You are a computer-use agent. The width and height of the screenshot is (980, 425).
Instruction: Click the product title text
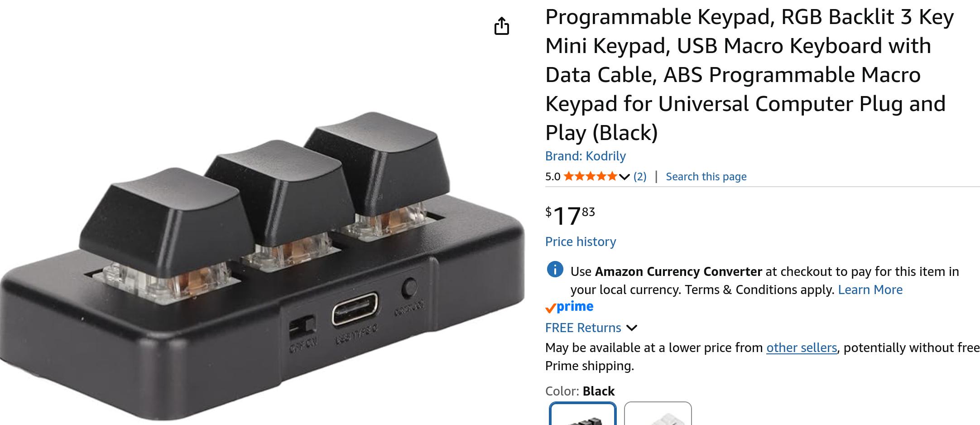point(749,75)
